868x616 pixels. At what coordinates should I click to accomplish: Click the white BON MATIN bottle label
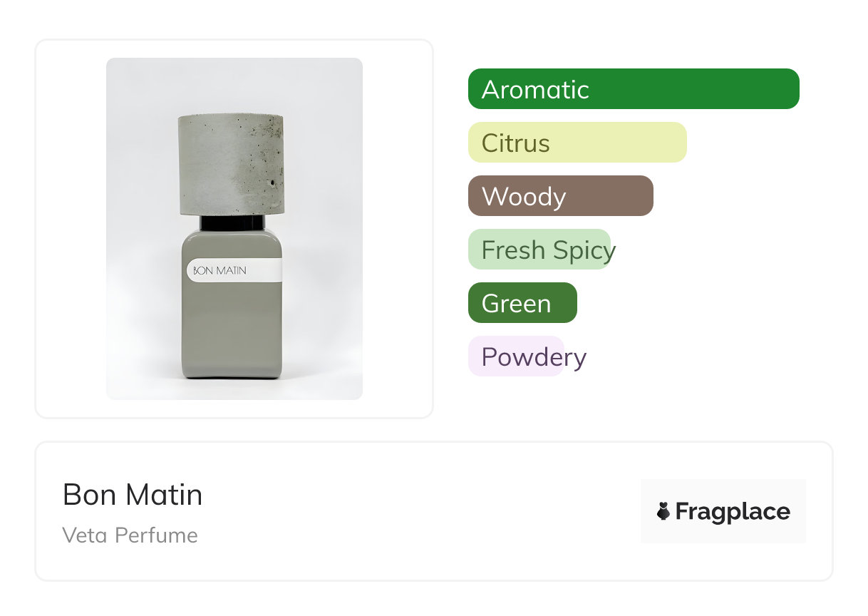click(x=235, y=271)
